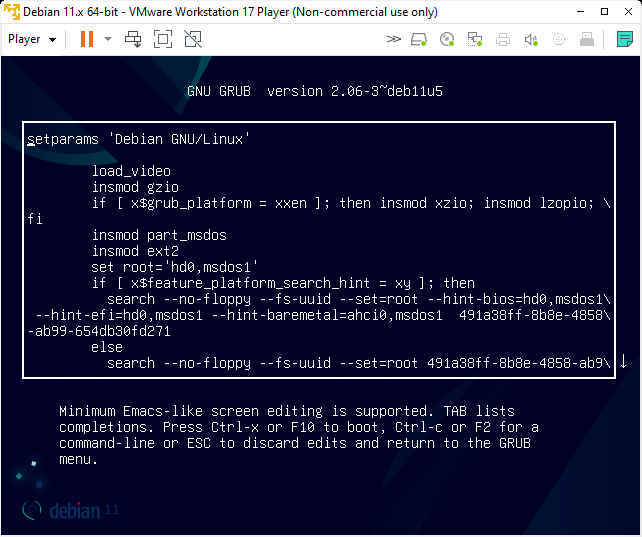
Task: Maximize the VMware Player window
Action: coord(604,12)
